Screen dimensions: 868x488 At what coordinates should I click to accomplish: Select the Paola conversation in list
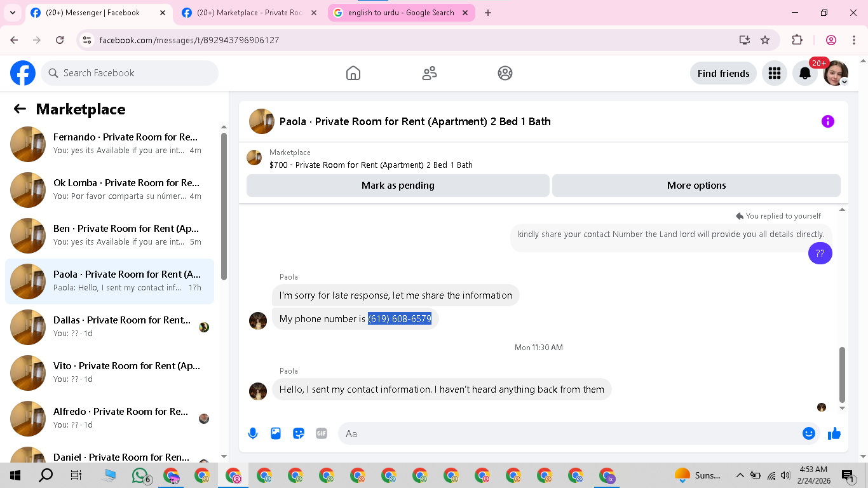(x=109, y=281)
